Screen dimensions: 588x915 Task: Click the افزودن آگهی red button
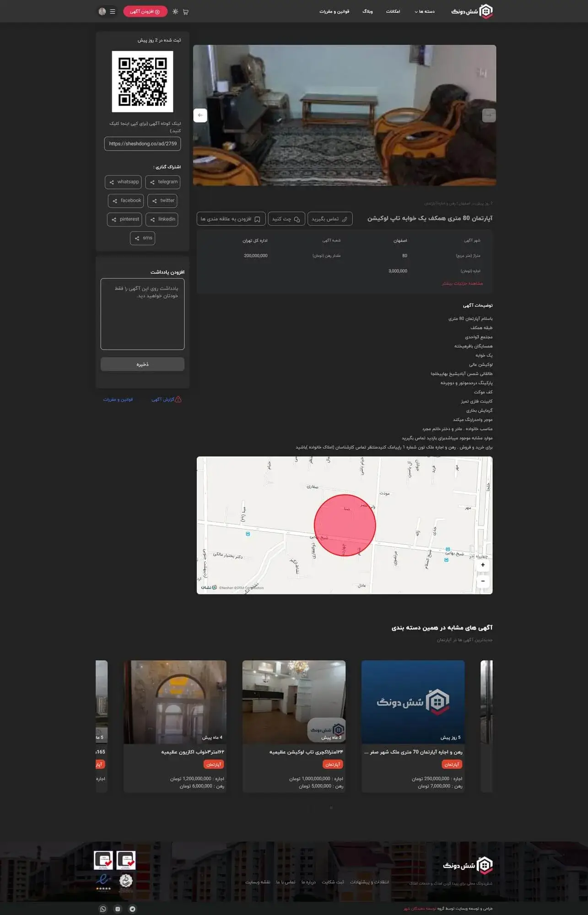pos(145,11)
